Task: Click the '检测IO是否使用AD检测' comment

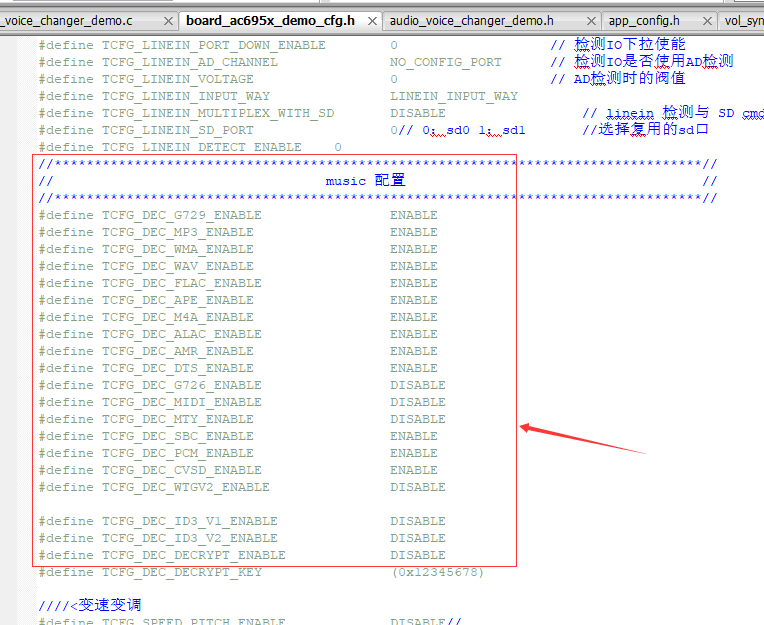Action: point(653,61)
